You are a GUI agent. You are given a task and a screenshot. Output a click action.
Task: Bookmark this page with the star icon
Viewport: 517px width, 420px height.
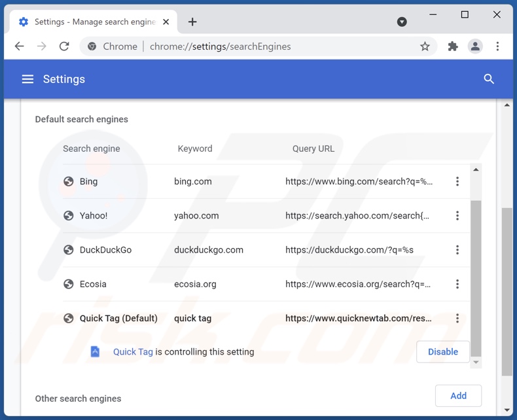[x=425, y=46]
